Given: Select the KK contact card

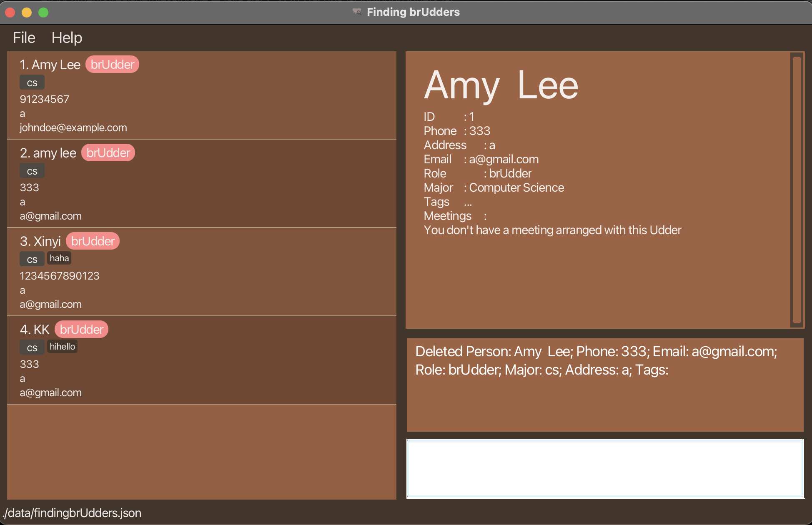Looking at the screenshot, I should tap(201, 360).
